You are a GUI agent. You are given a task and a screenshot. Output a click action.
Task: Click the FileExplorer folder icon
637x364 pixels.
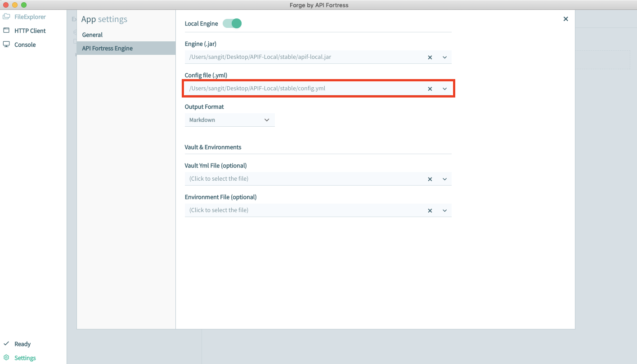pyautogui.click(x=6, y=17)
